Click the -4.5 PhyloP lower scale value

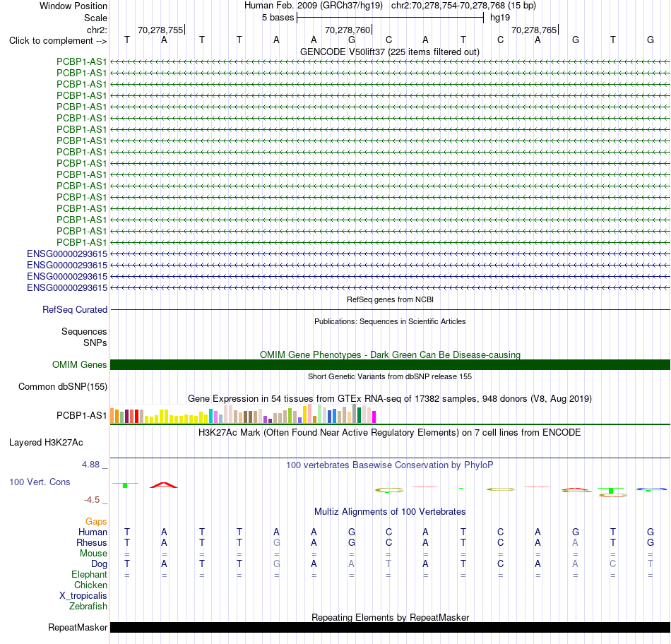[92, 500]
